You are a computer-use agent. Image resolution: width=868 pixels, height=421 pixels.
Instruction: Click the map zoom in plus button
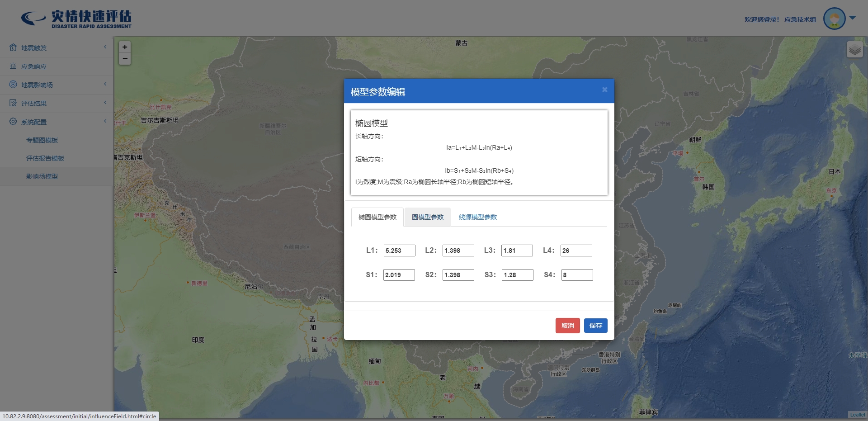[x=125, y=47]
